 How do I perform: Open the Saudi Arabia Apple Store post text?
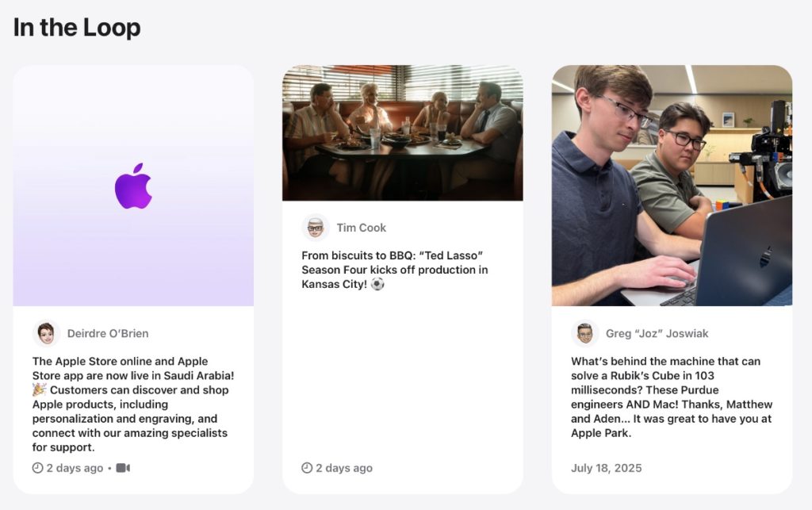click(x=133, y=405)
